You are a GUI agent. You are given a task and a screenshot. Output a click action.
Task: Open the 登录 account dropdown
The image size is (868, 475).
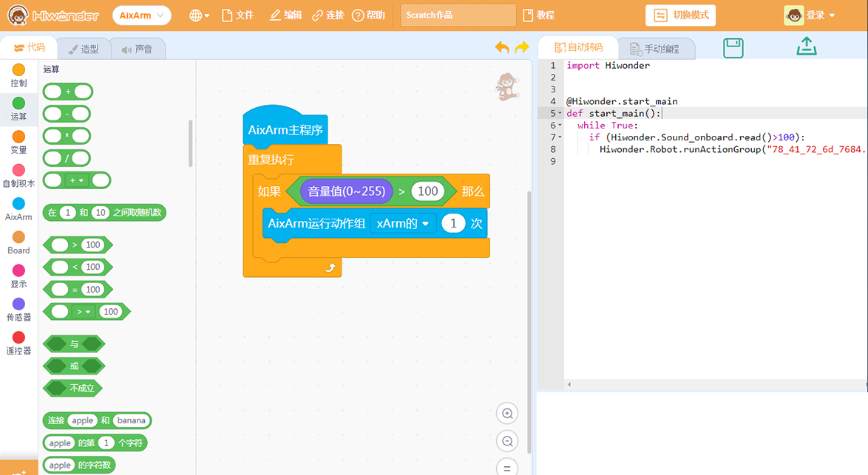(x=821, y=16)
